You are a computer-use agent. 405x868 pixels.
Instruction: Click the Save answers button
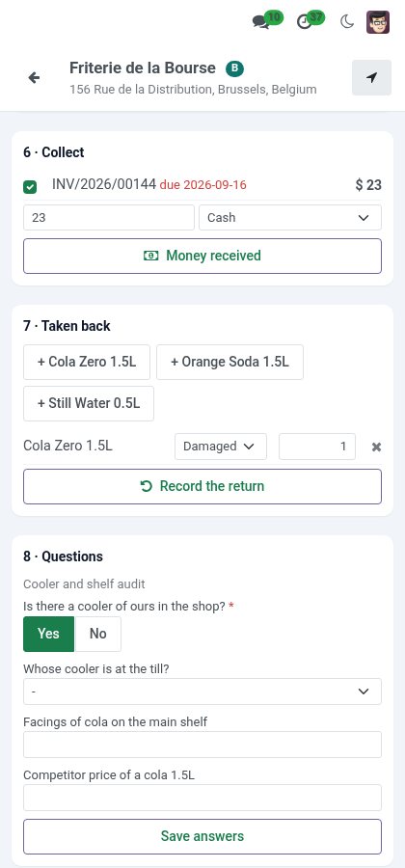[x=202, y=836]
